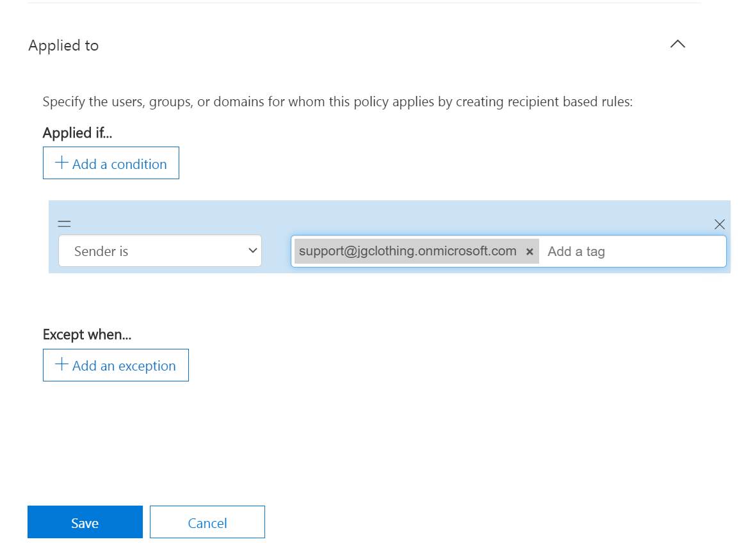Select the support@jgclothing.onmicrosoft.com tag text
Screen dimensions: 746x560
pos(408,250)
